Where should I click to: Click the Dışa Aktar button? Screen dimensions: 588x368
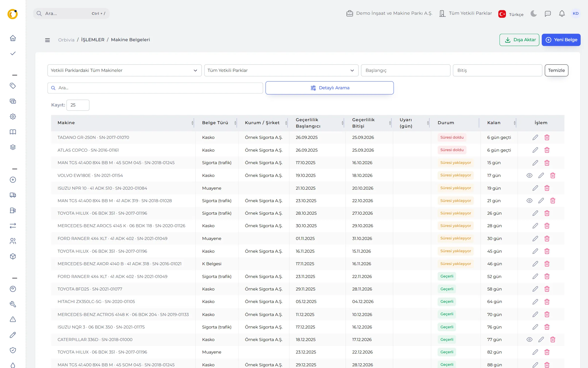pyautogui.click(x=519, y=40)
